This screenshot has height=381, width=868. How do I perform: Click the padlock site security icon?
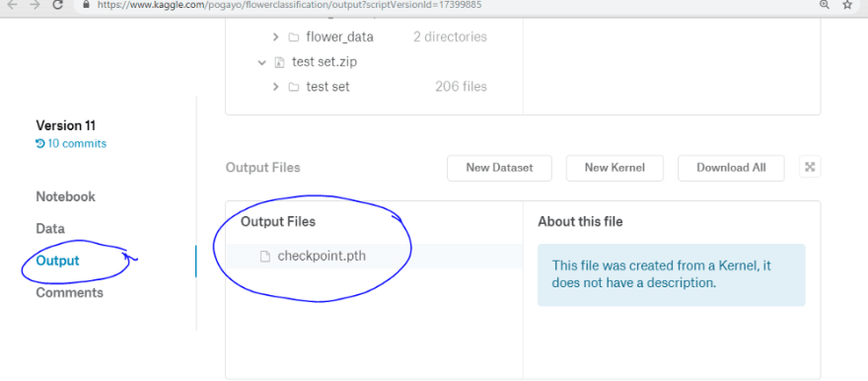85,4
